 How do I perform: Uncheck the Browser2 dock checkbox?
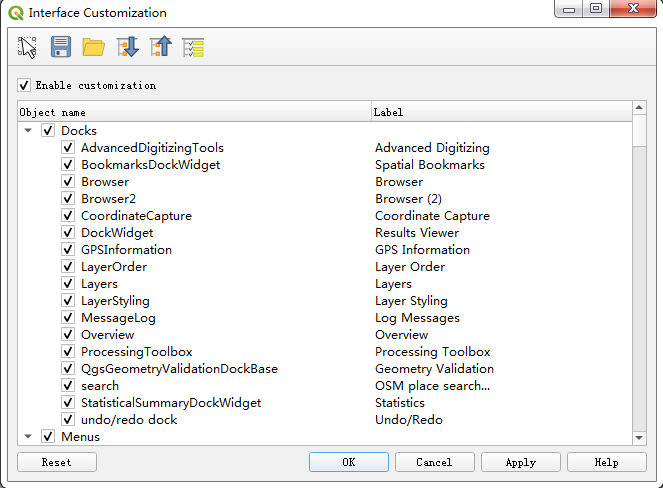pos(68,199)
